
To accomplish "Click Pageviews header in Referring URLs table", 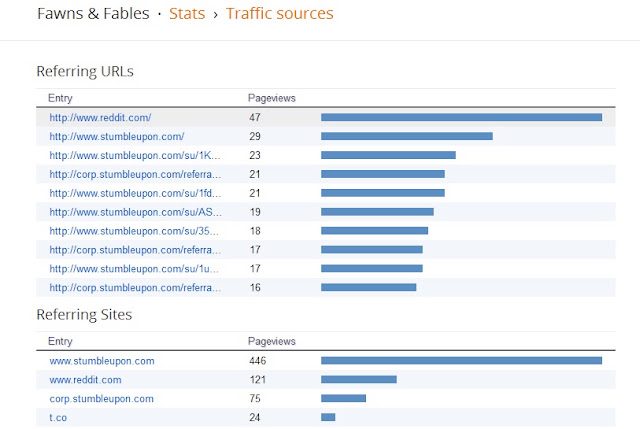I will click(271, 98).
